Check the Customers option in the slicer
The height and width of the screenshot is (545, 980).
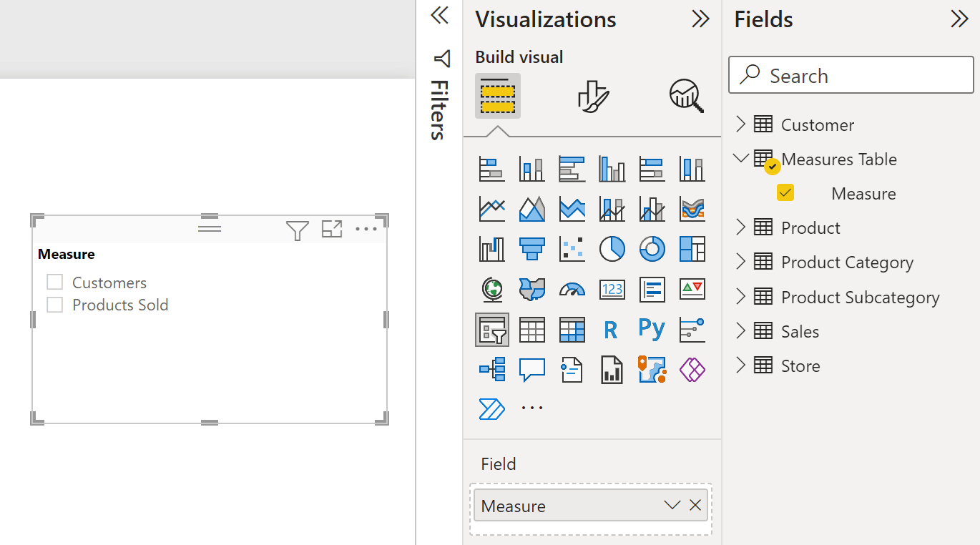(x=55, y=281)
